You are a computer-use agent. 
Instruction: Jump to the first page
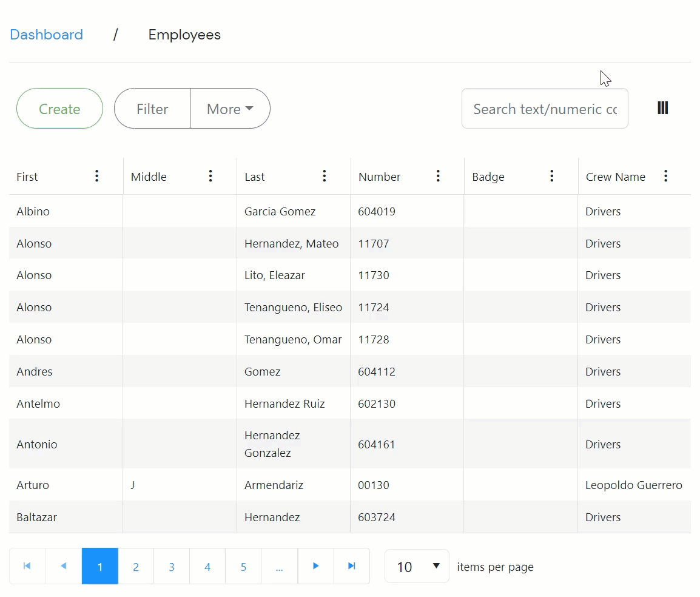[x=27, y=566]
